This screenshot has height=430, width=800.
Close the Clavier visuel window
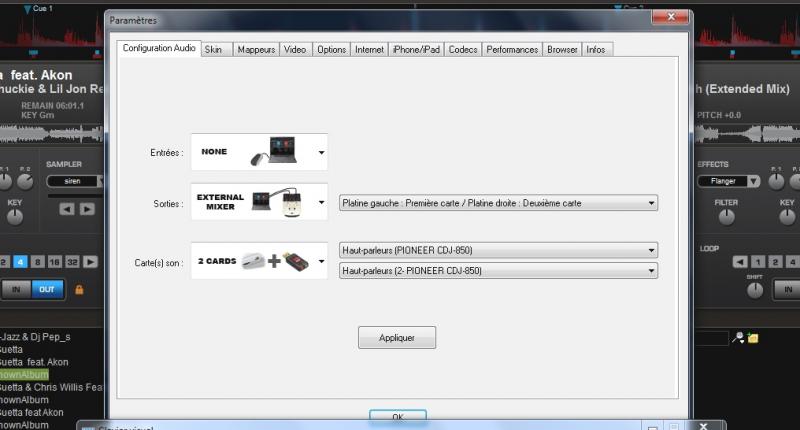tap(703, 426)
